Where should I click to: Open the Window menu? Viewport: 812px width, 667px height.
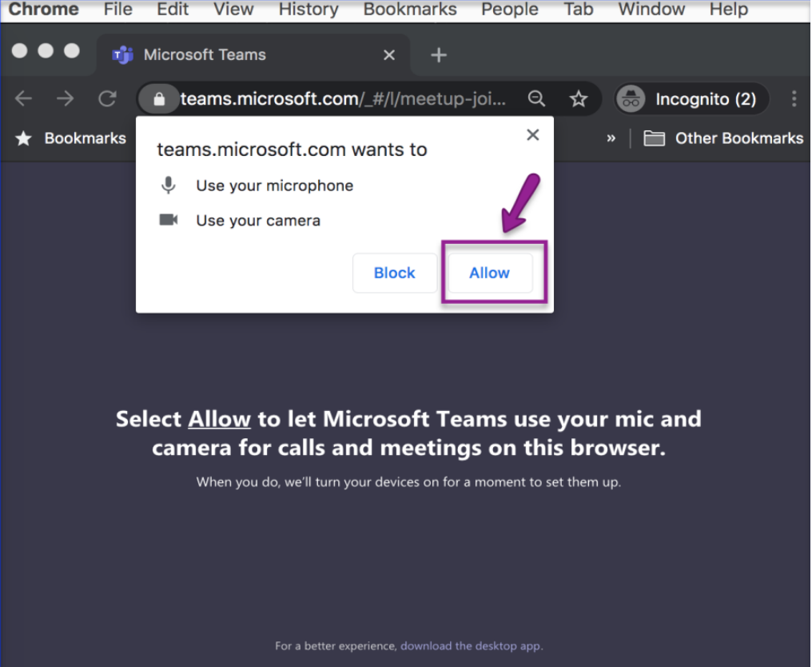pyautogui.click(x=651, y=9)
